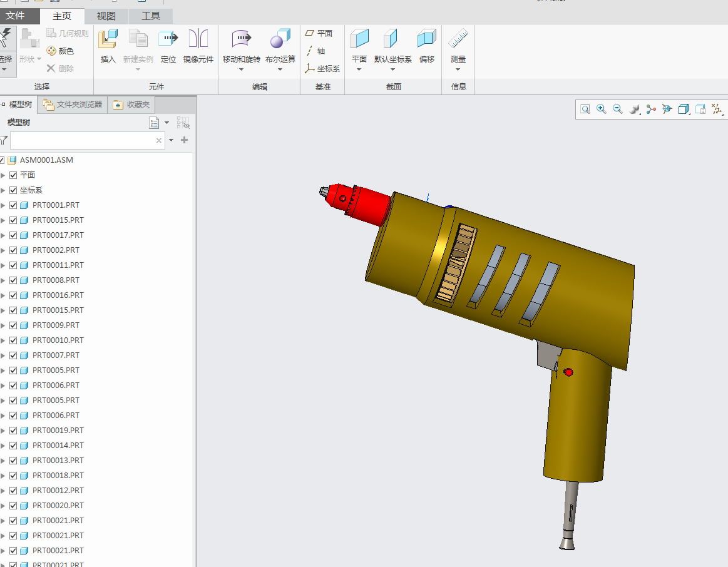Create a datum 平面 in the 基准 group
This screenshot has width=728, height=567.
point(319,33)
